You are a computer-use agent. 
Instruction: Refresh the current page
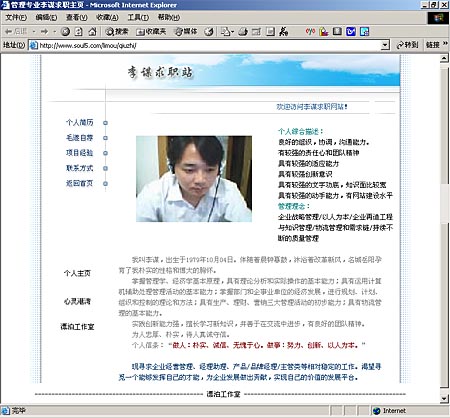point(78,32)
